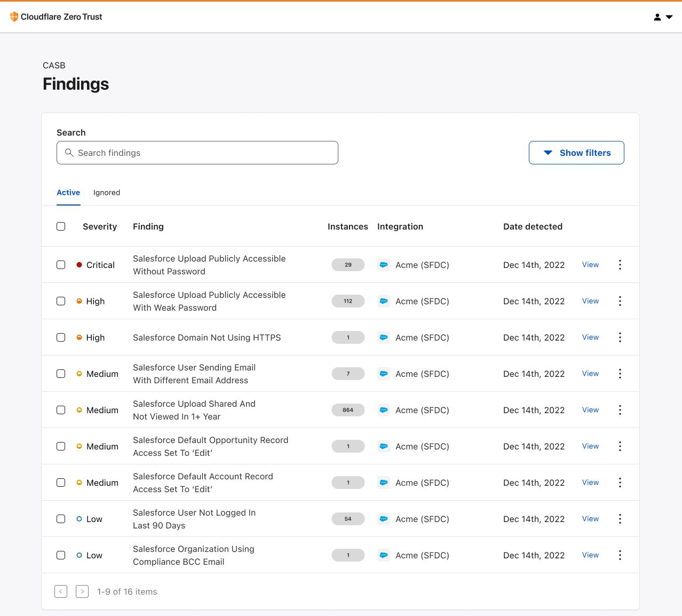682x616 pixels.
Task: Click the instance count badge showing 864
Action: pyautogui.click(x=348, y=410)
